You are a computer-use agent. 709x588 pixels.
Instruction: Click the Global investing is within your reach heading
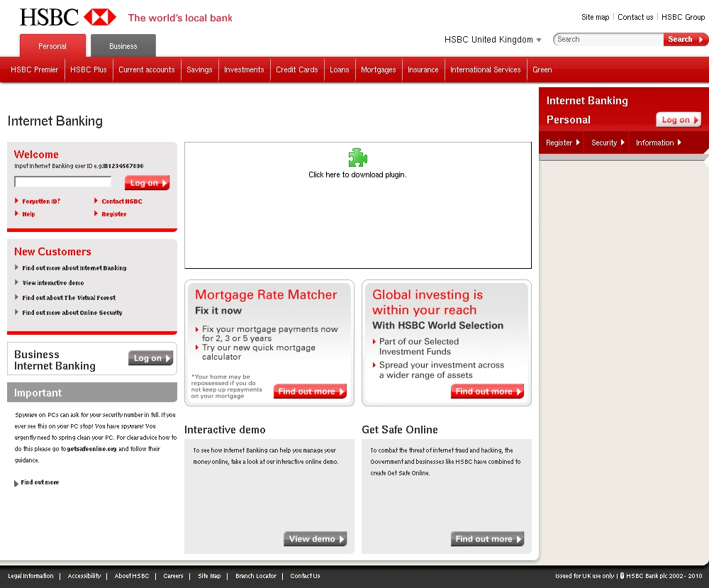tap(428, 302)
